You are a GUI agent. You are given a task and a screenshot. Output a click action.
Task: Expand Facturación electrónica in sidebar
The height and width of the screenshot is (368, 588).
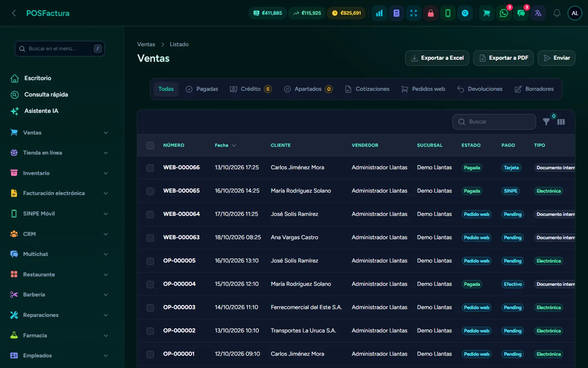click(60, 193)
